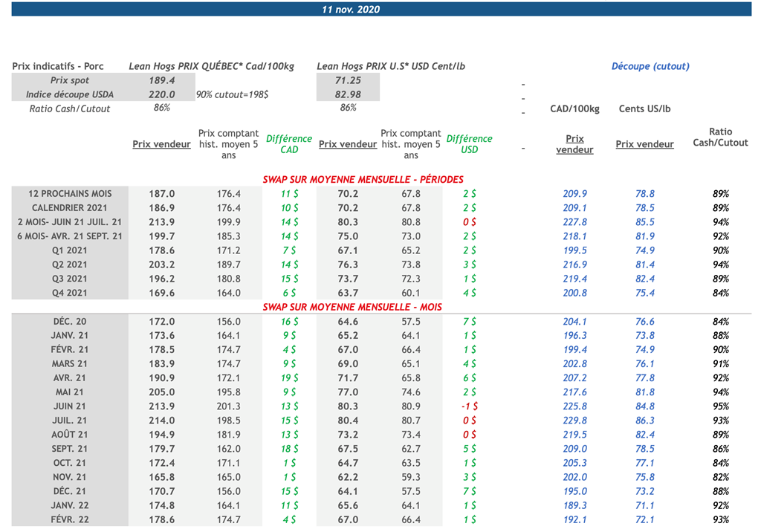Click the "Cents US/lb" column header
The image size is (761, 532).
pyautogui.click(x=644, y=108)
